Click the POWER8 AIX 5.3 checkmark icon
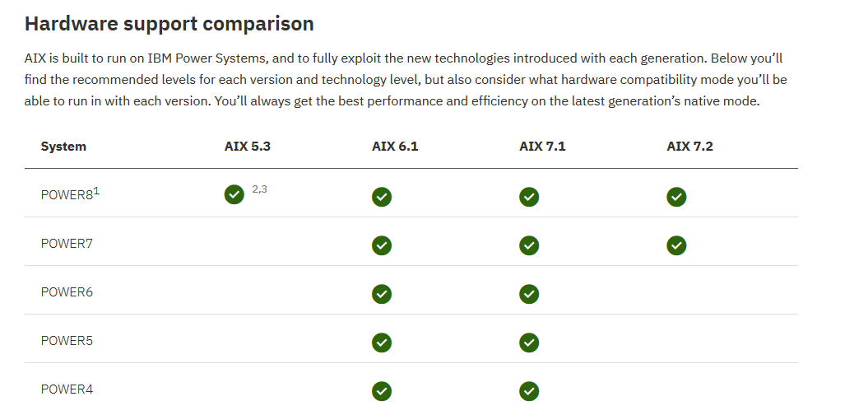The height and width of the screenshot is (415, 868). click(x=234, y=195)
